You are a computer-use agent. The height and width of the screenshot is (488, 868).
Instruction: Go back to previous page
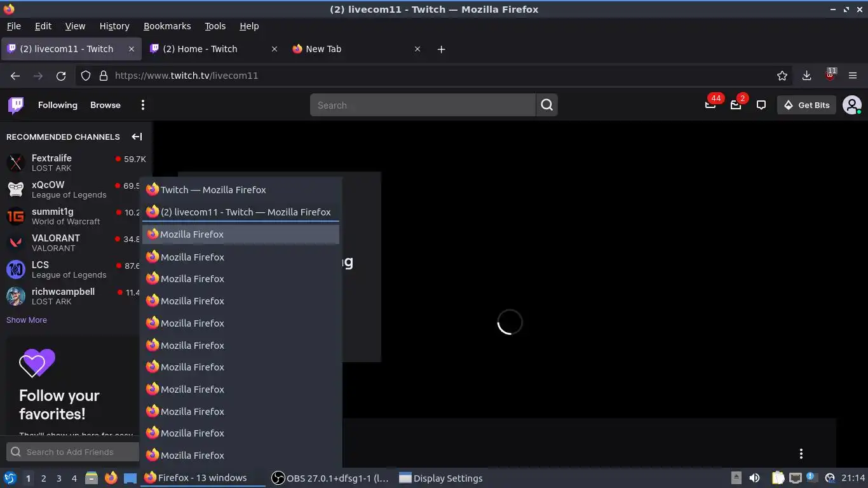[x=15, y=76]
